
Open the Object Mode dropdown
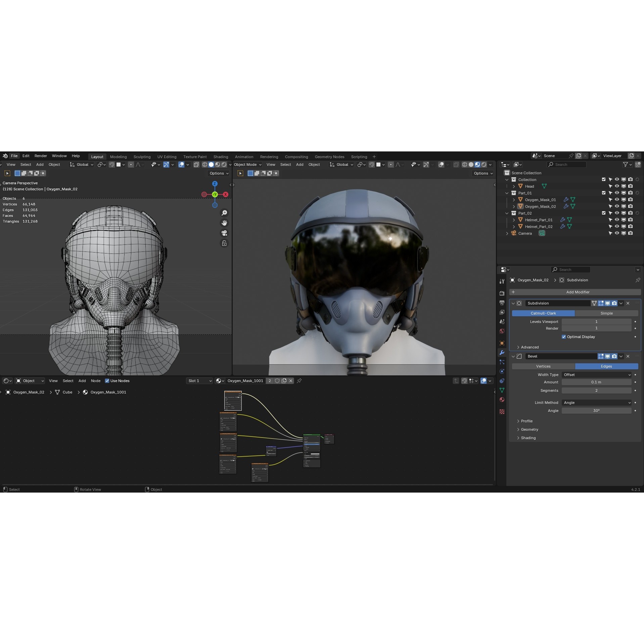point(247,165)
